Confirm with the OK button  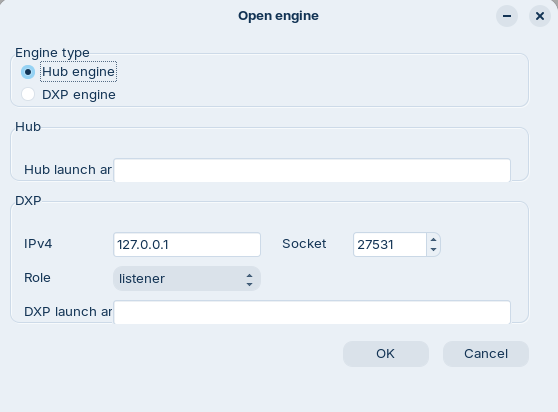pyautogui.click(x=386, y=354)
